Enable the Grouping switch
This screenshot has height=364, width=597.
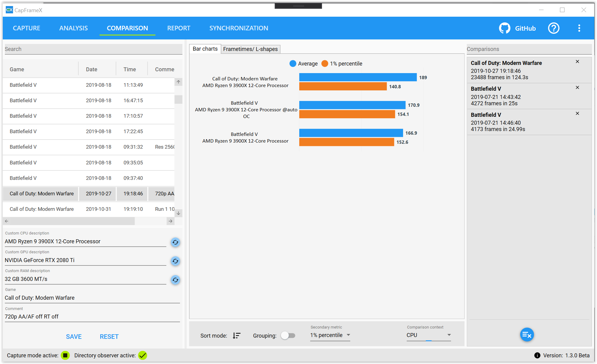pyautogui.click(x=288, y=335)
